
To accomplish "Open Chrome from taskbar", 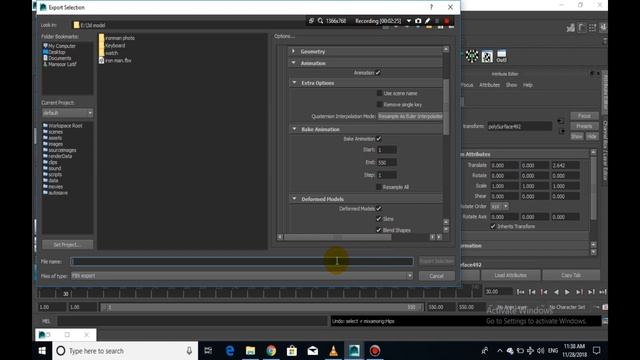I will point(271,351).
